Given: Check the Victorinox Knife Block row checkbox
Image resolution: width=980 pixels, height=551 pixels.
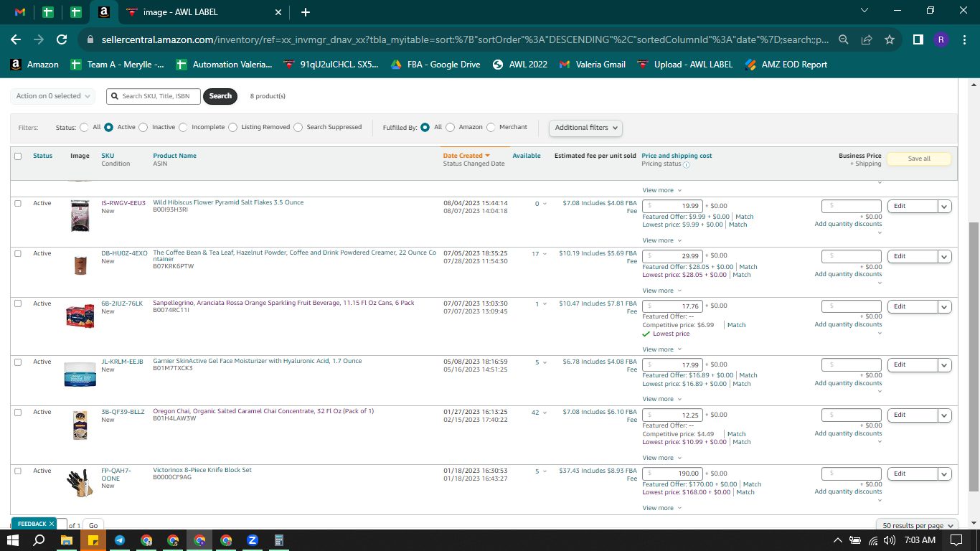Looking at the screenshot, I should [x=18, y=471].
